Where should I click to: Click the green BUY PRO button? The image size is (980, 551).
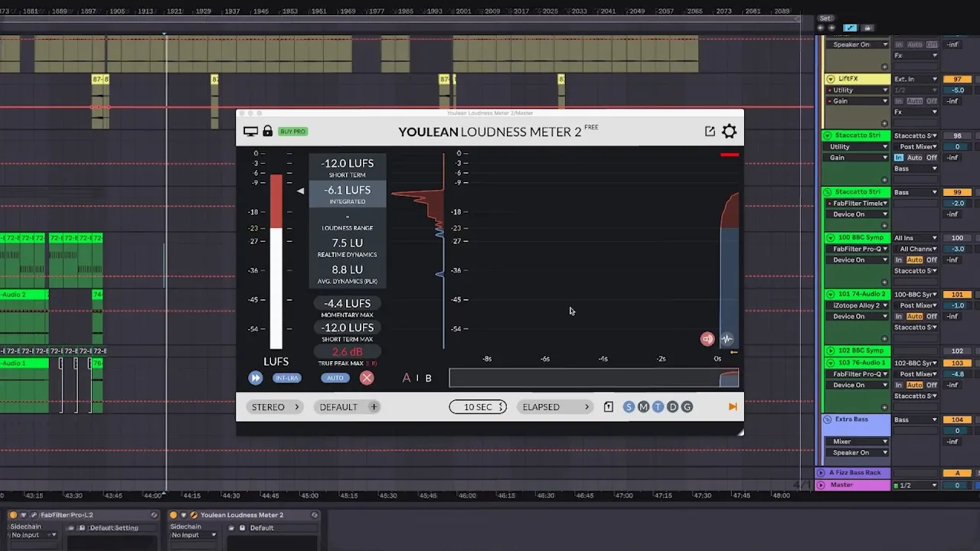(x=292, y=132)
